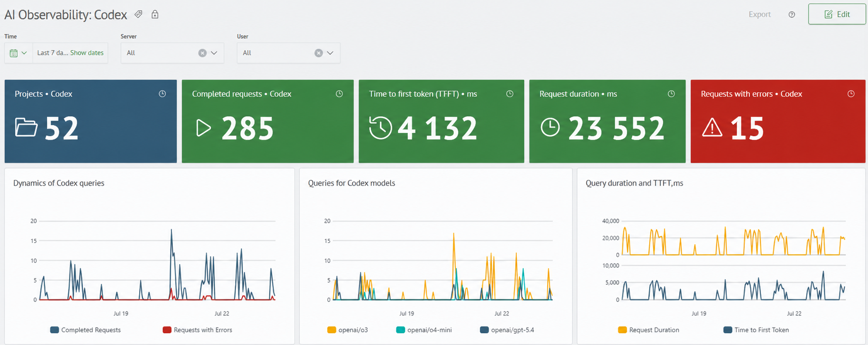Click the 10,000 axis label in Query duration chart
The width and height of the screenshot is (868, 345).
click(611, 266)
